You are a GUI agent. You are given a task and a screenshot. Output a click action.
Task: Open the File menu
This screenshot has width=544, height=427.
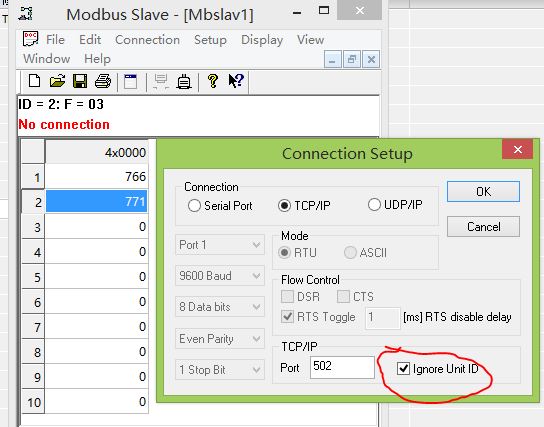click(x=56, y=40)
